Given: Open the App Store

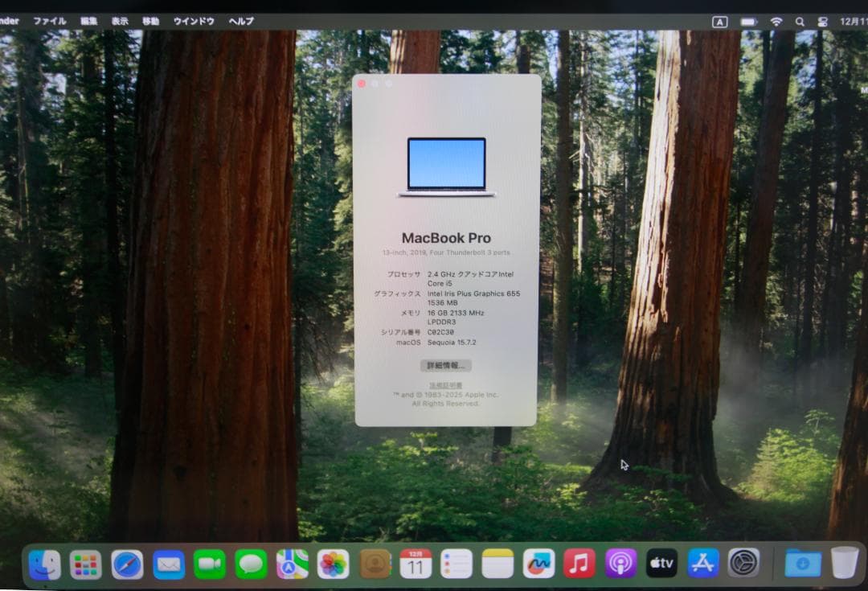Looking at the screenshot, I should [x=703, y=563].
